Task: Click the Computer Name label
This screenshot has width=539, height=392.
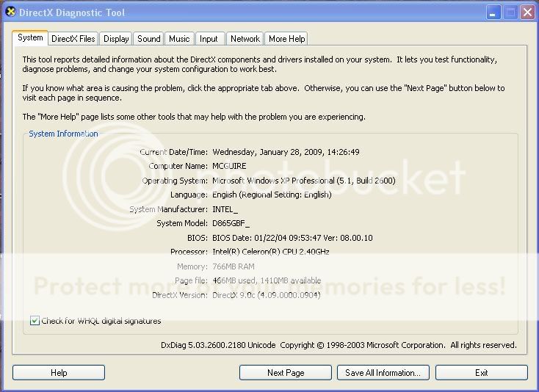Action: coord(178,166)
